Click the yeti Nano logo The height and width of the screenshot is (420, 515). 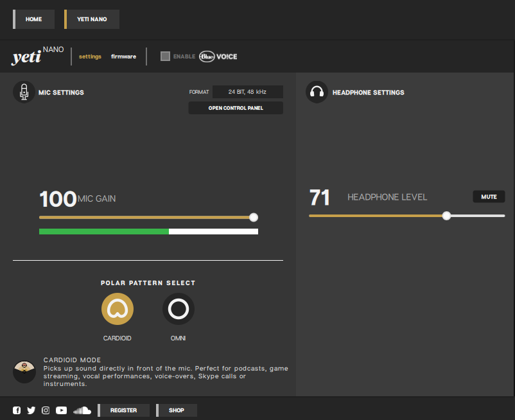[x=38, y=56]
